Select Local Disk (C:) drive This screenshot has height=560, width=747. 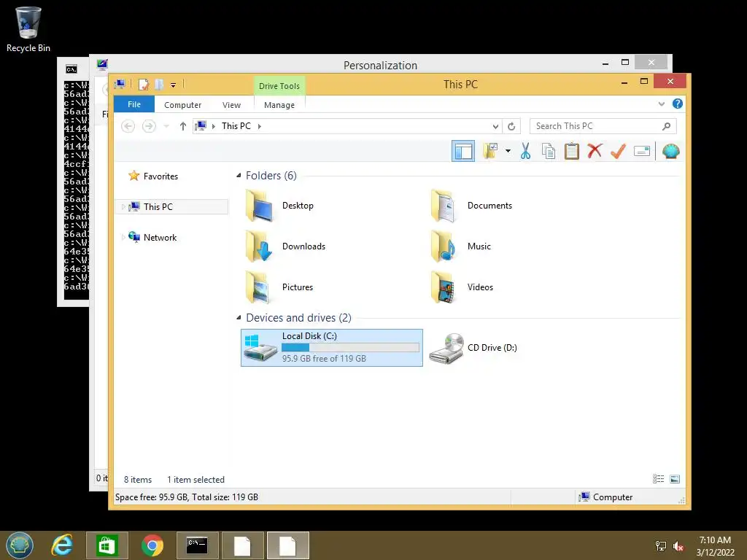tap(332, 348)
